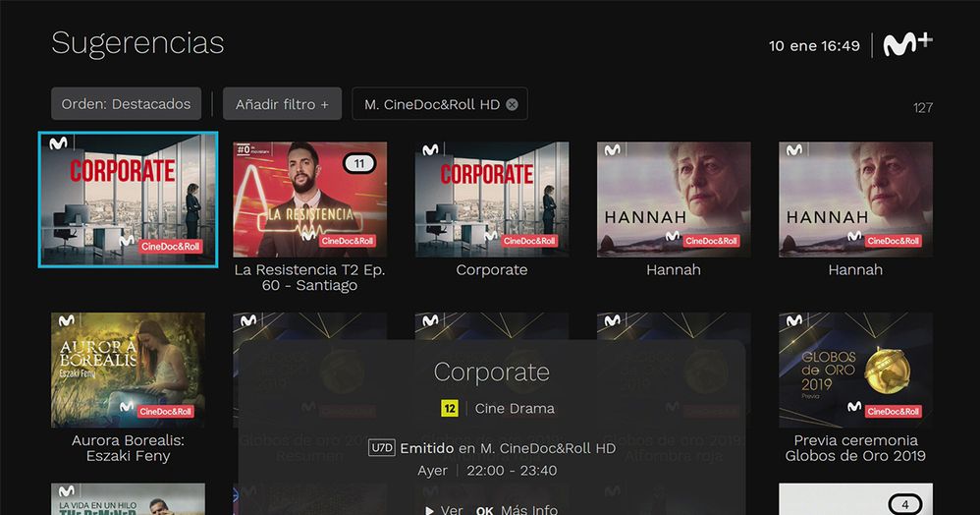
Task: Click the M logo on Aurora Borealis tile
Action: [66, 321]
